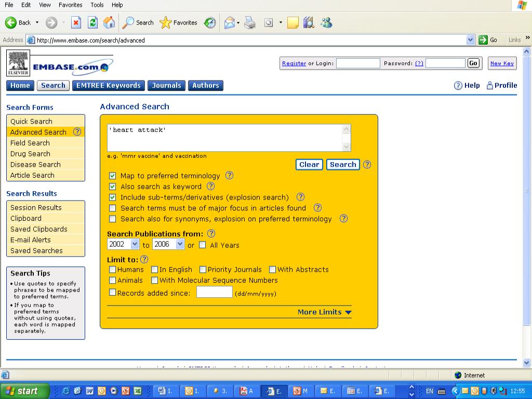Open the Favorites menu in menu bar

(x=71, y=5)
